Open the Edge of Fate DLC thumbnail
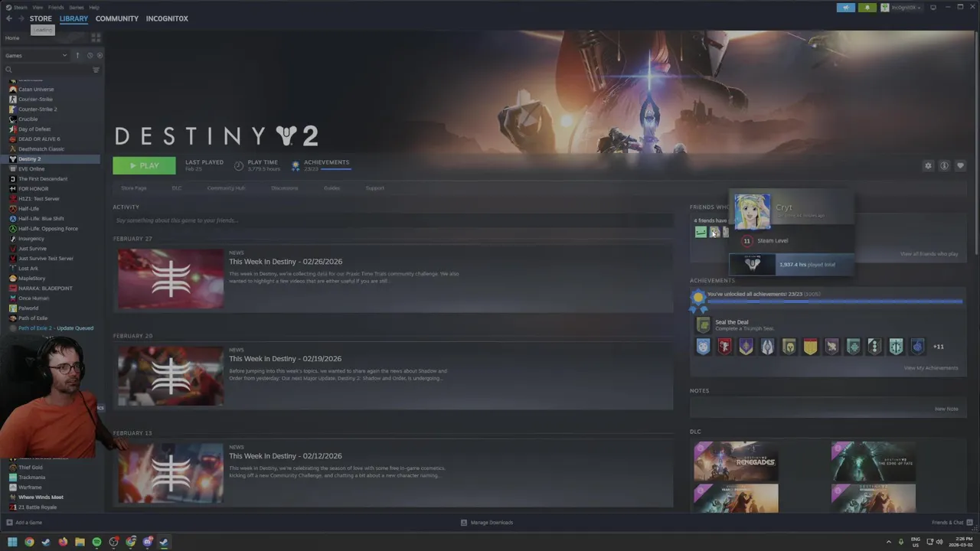 (873, 461)
